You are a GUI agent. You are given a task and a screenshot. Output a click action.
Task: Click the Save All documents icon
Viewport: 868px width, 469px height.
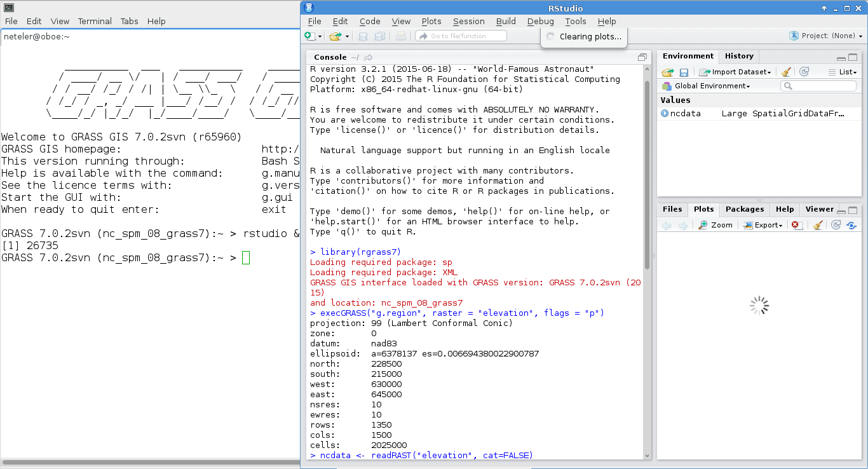point(380,36)
